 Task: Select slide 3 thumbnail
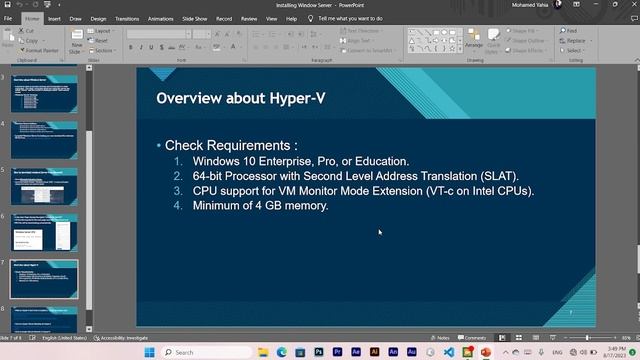[44, 93]
